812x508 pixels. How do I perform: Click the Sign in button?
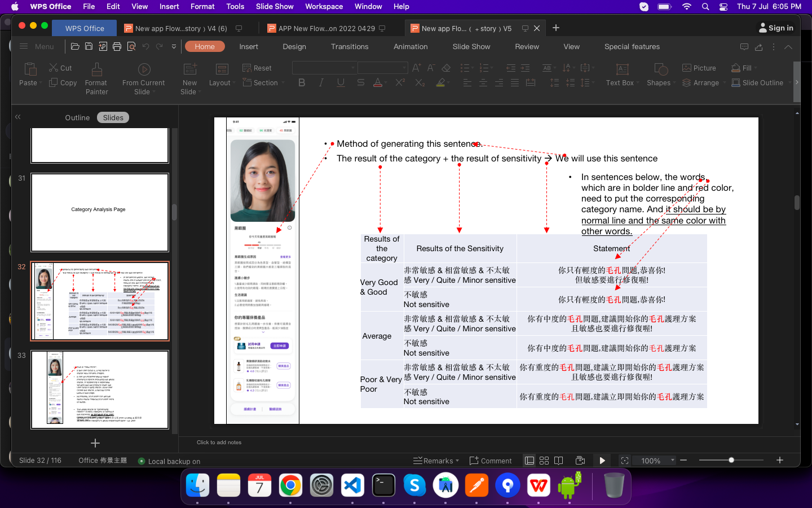click(x=776, y=28)
